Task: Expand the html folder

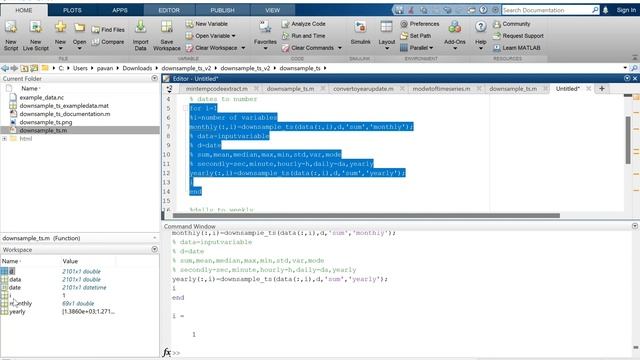Action: pyautogui.click(x=4, y=139)
